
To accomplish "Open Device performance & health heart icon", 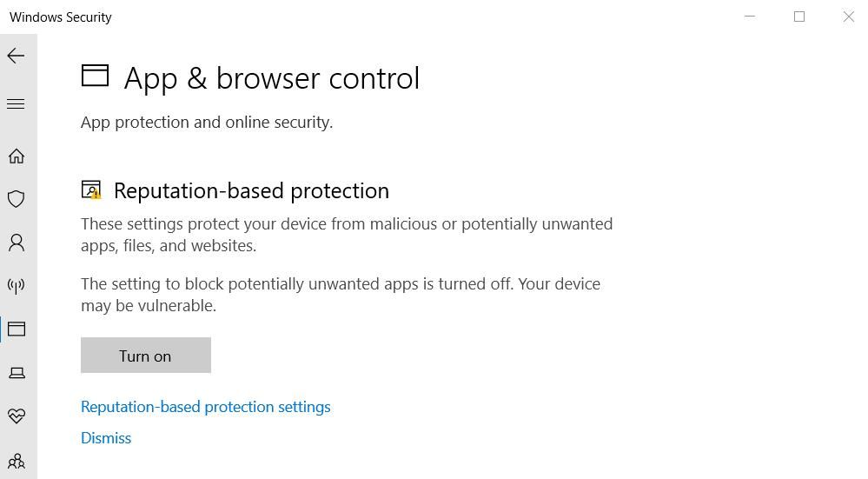I will (x=16, y=416).
